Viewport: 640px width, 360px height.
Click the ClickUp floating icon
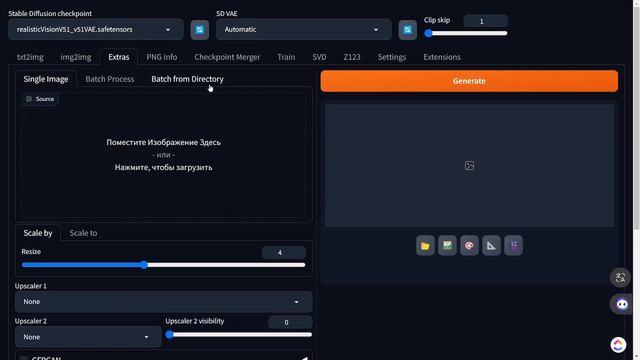[618, 345]
